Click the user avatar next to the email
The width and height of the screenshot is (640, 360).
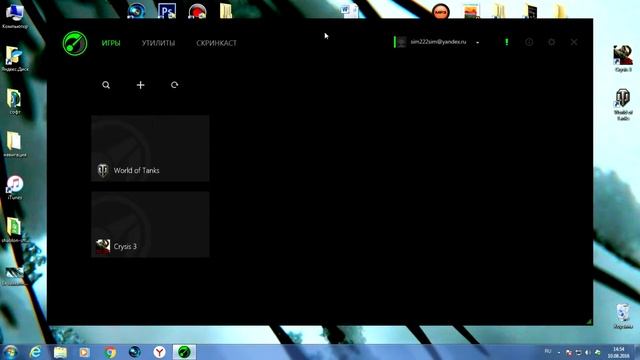click(402, 42)
